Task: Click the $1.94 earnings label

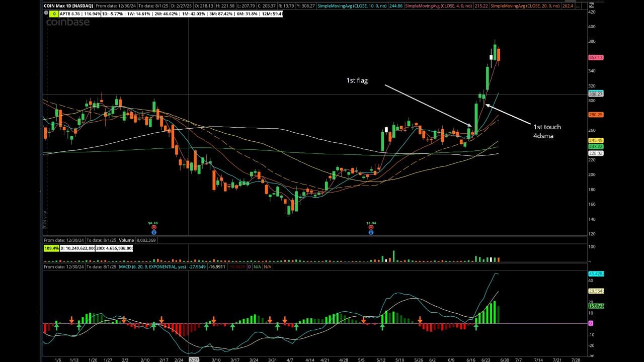Action: pos(371,222)
